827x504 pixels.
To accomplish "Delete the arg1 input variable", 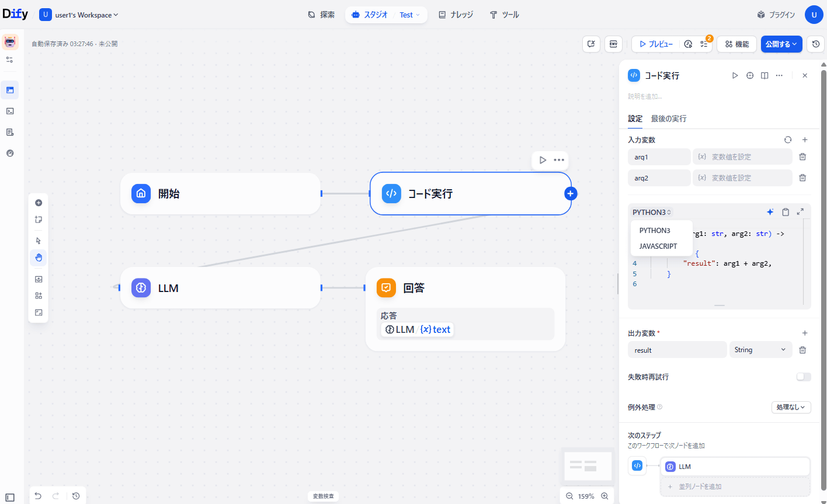I will [802, 157].
